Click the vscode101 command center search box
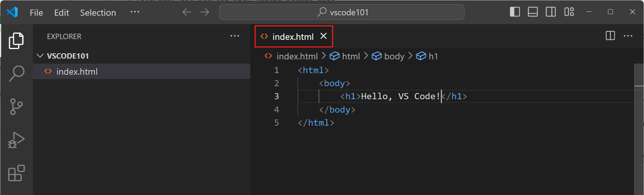 coord(342,12)
